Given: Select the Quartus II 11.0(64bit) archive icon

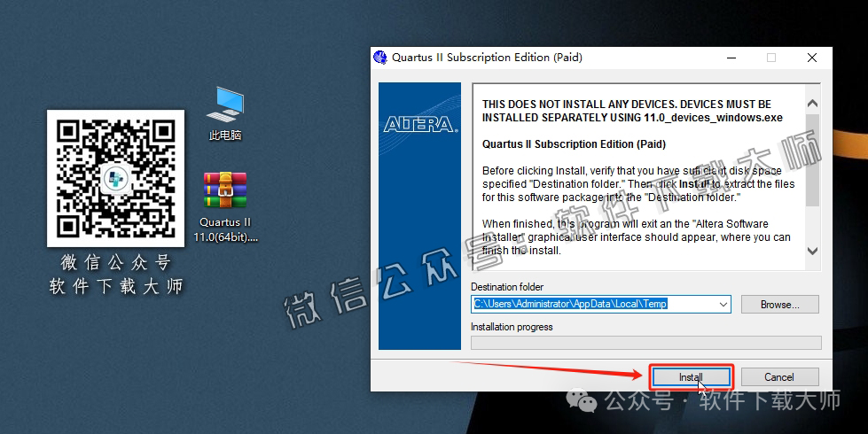Looking at the screenshot, I should (225, 190).
